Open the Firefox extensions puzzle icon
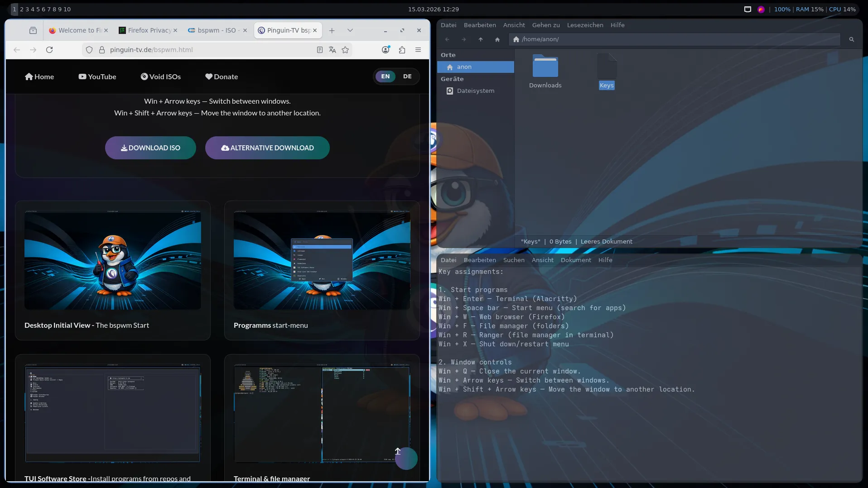This screenshot has width=868, height=488. (x=402, y=50)
